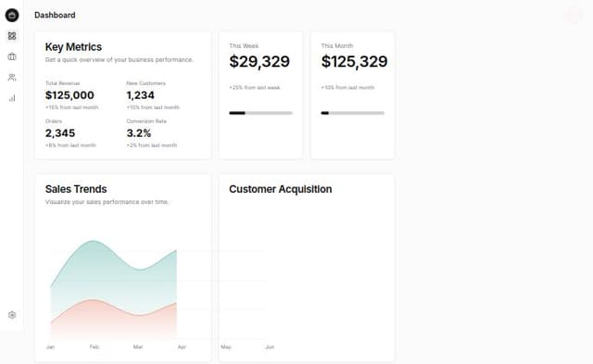Click the Customer Acquisition card heading

coord(281,189)
